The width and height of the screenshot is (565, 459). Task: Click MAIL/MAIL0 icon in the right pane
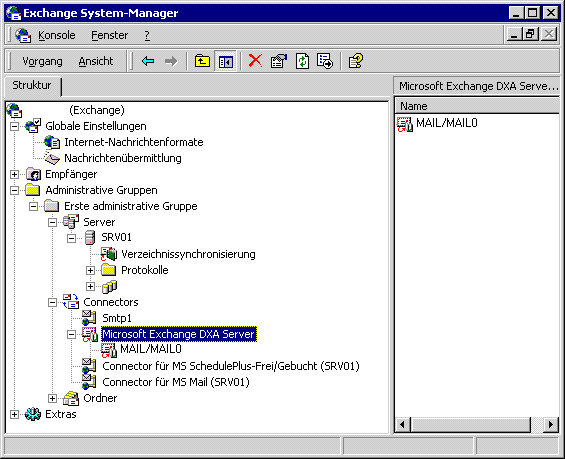pos(405,124)
